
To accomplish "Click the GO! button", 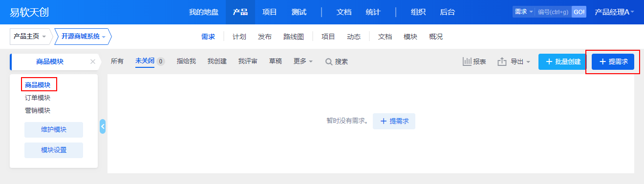I will pyautogui.click(x=579, y=12).
